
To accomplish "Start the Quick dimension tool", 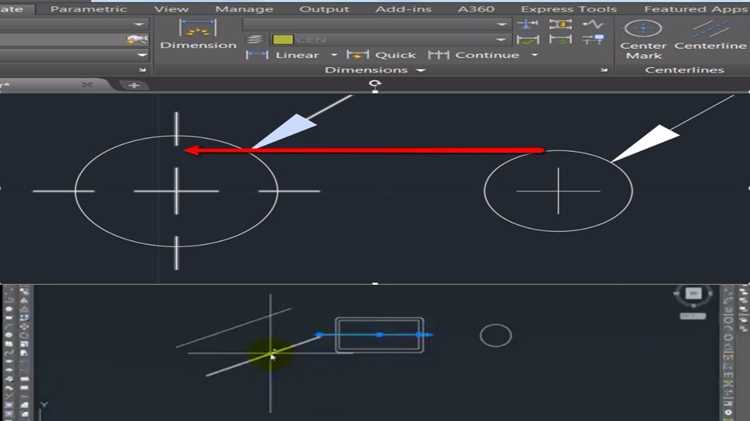I will pos(381,55).
